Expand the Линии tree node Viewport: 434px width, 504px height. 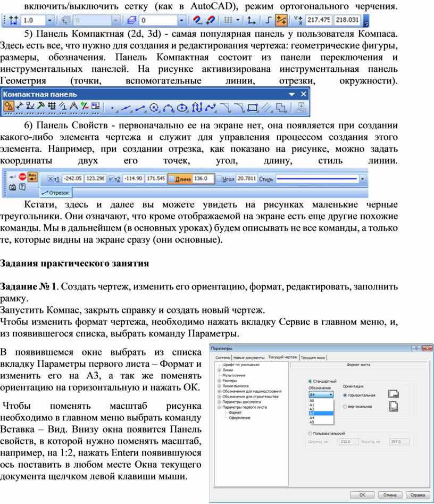(219, 370)
